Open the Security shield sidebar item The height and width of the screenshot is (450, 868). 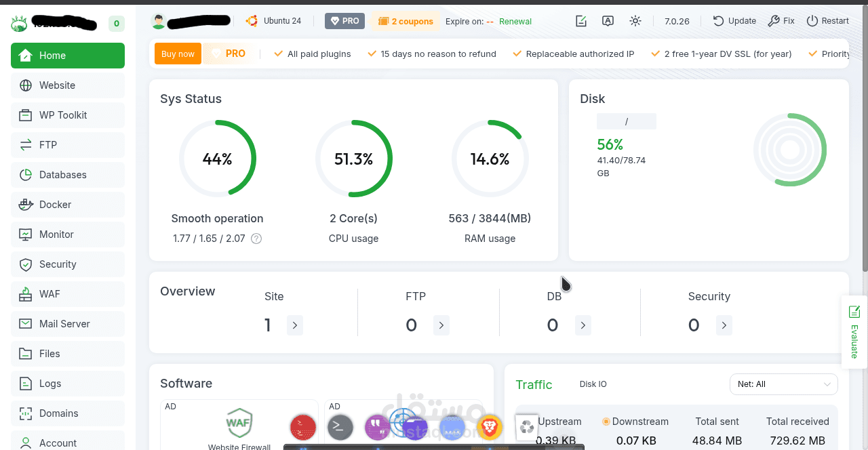68,264
